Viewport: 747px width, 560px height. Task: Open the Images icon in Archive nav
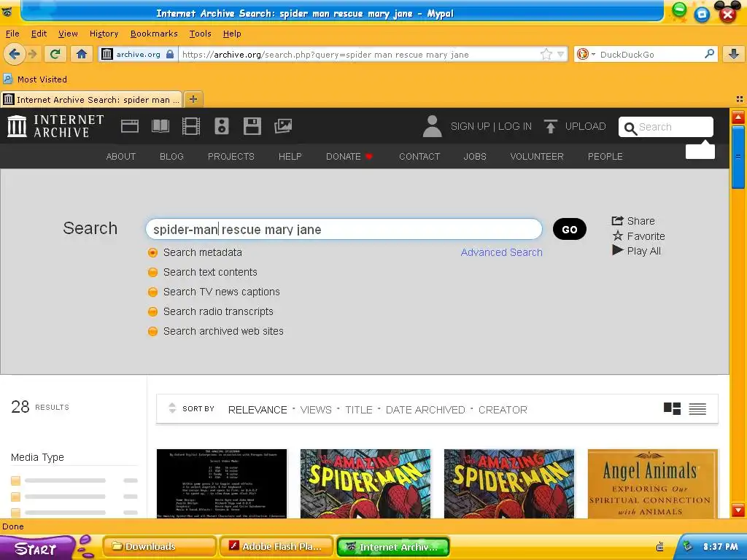click(283, 126)
